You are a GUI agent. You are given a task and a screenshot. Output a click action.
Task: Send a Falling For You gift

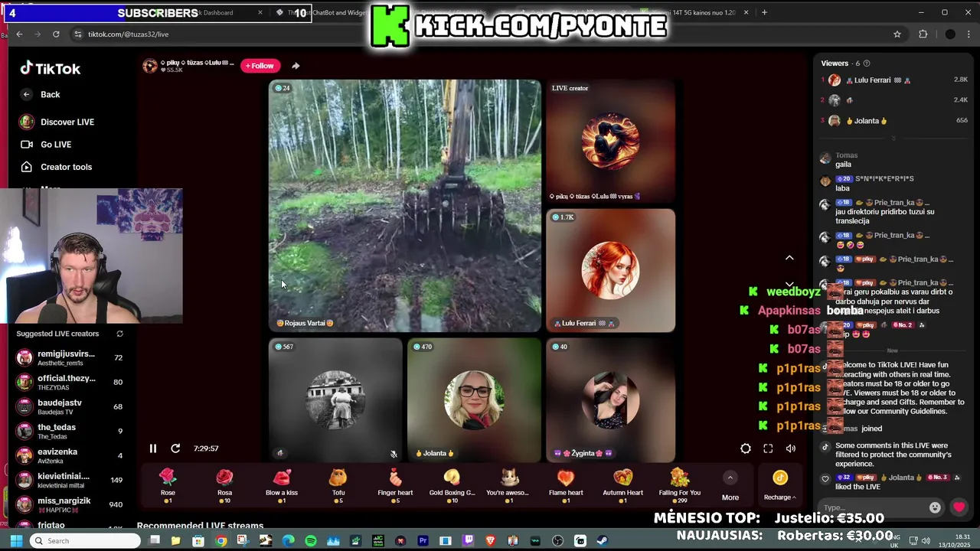(x=679, y=486)
